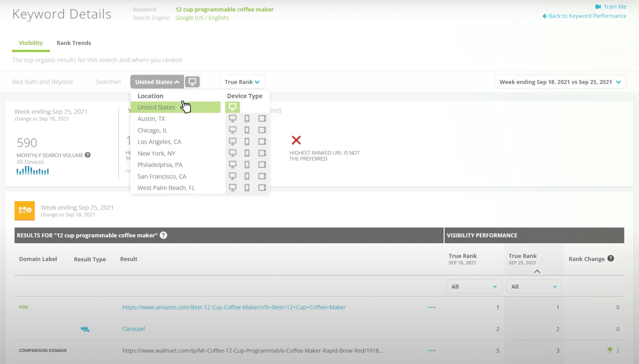The width and height of the screenshot is (639, 364).
Task: Click the Train Me link
Action: [615, 6]
